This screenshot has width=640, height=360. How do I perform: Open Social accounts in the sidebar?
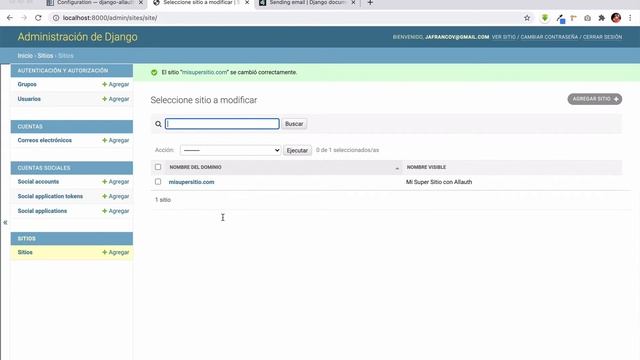click(x=38, y=182)
